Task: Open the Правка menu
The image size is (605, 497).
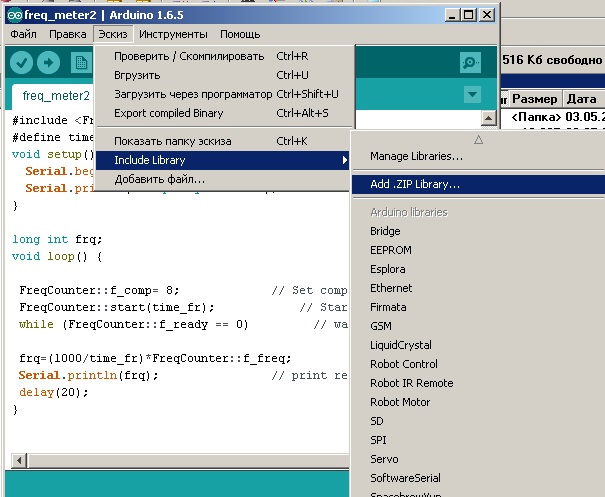Action: point(68,34)
